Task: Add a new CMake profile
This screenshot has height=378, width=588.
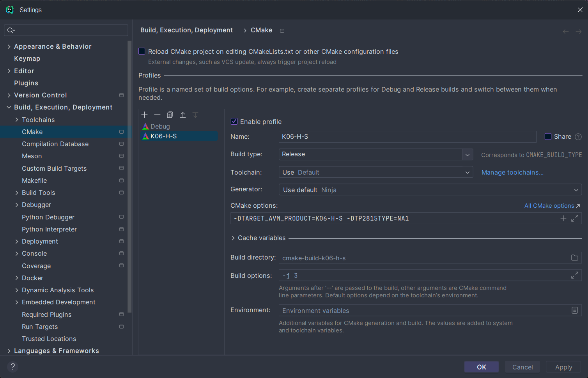Action: point(144,115)
